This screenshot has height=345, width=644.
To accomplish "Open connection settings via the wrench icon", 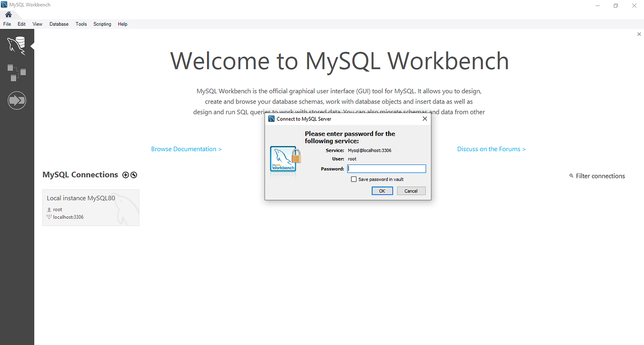I will [x=133, y=175].
